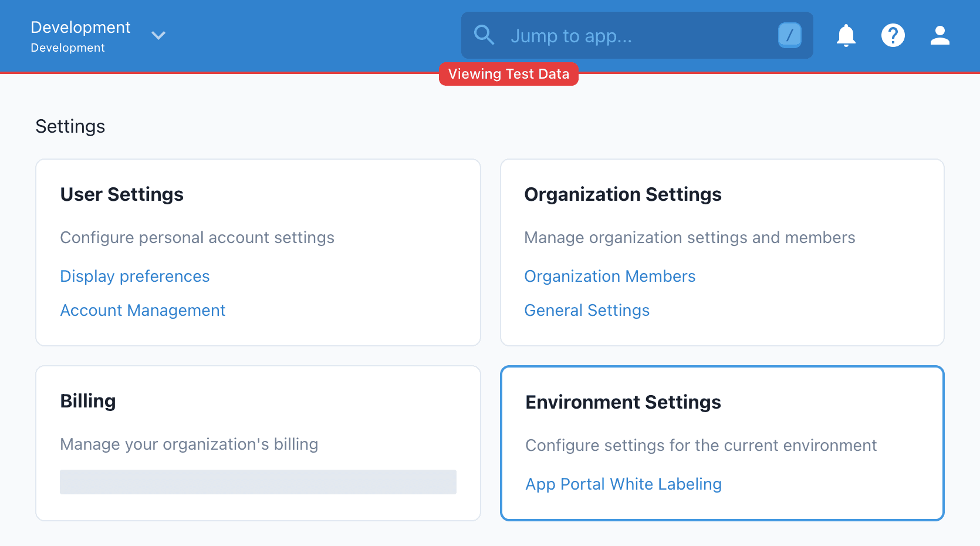Viewport: 980px width, 546px height.
Task: Click the User Settings card heading
Action: [122, 194]
